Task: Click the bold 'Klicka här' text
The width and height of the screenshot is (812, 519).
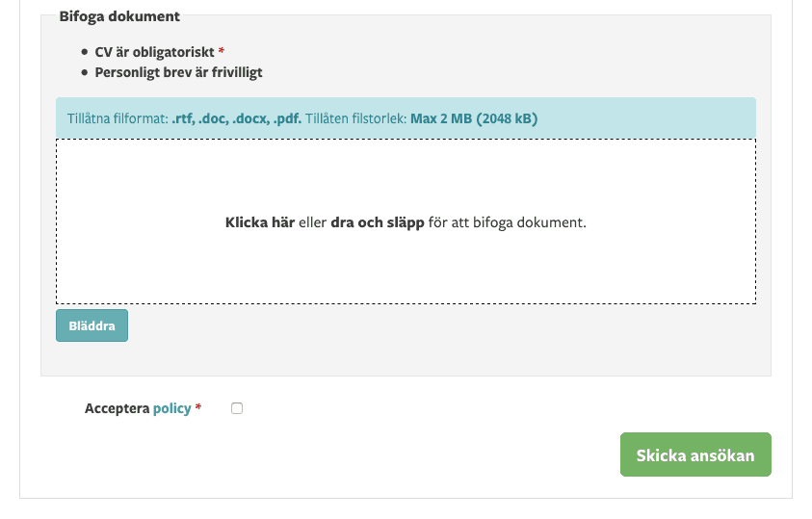Action: pyautogui.click(x=260, y=222)
